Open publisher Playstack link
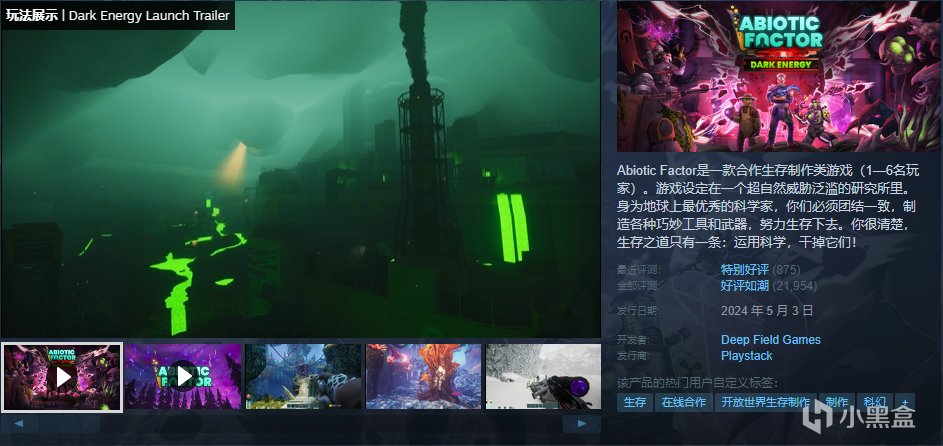The width and height of the screenshot is (943, 446). point(746,356)
